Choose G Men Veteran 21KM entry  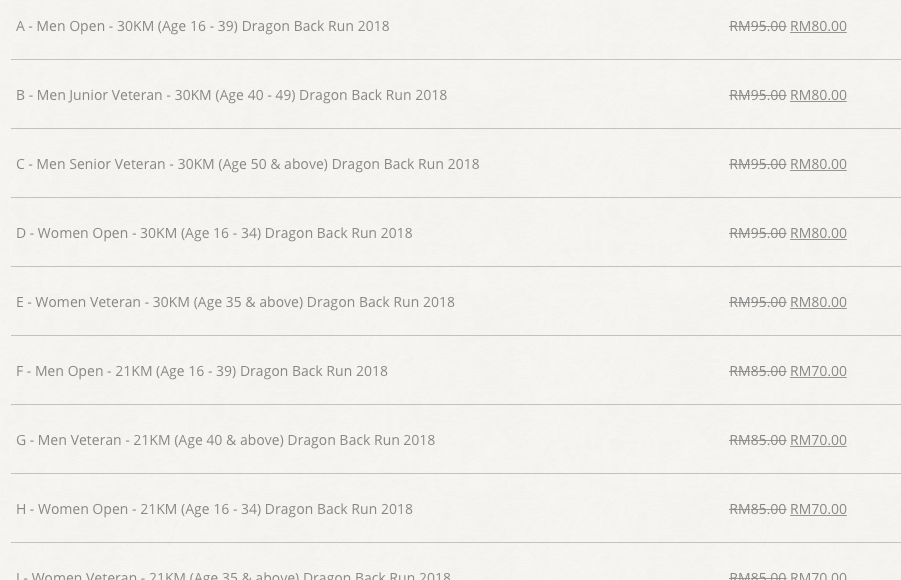[225, 440]
